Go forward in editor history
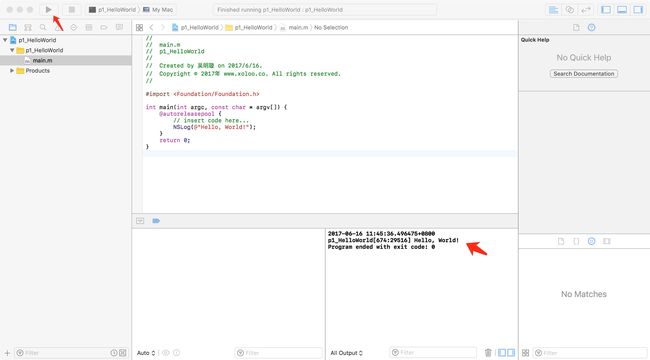 click(163, 27)
